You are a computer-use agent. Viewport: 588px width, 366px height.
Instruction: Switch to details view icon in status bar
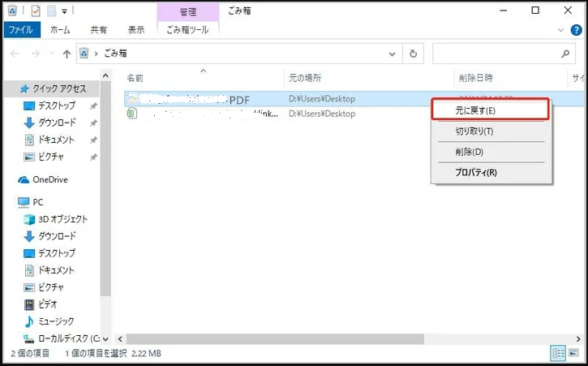click(x=558, y=353)
